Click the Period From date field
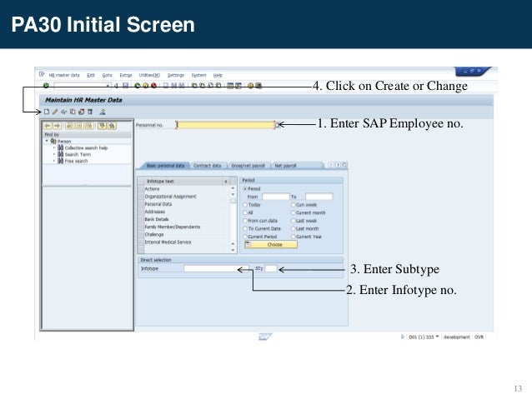The height and width of the screenshot is (399, 532). 275,197
